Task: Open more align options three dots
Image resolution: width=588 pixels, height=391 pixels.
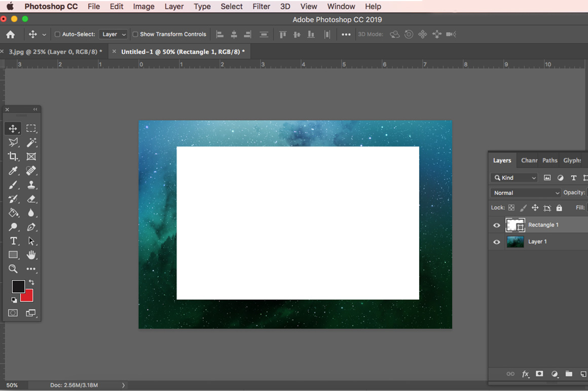Action: 346,34
